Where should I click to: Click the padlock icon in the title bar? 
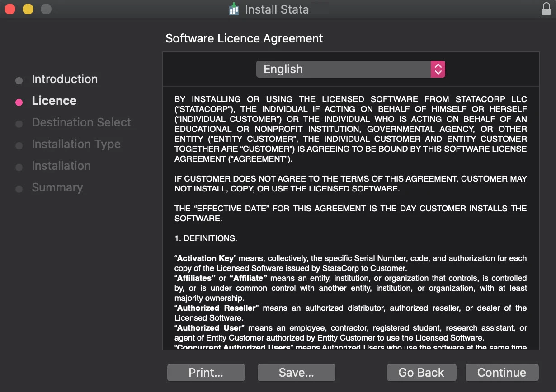click(x=546, y=9)
